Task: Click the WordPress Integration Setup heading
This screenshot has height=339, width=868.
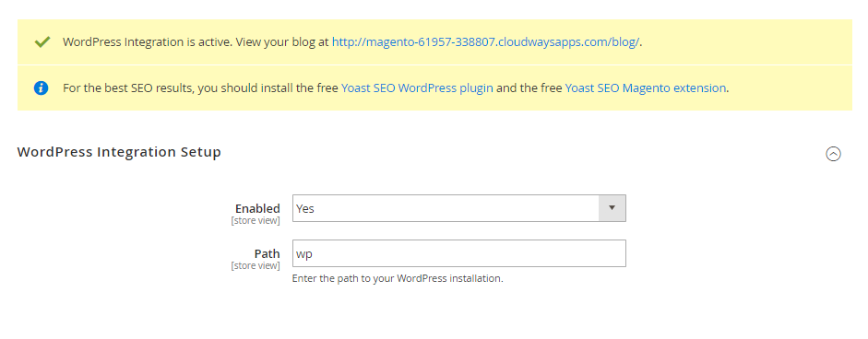Action: point(119,152)
